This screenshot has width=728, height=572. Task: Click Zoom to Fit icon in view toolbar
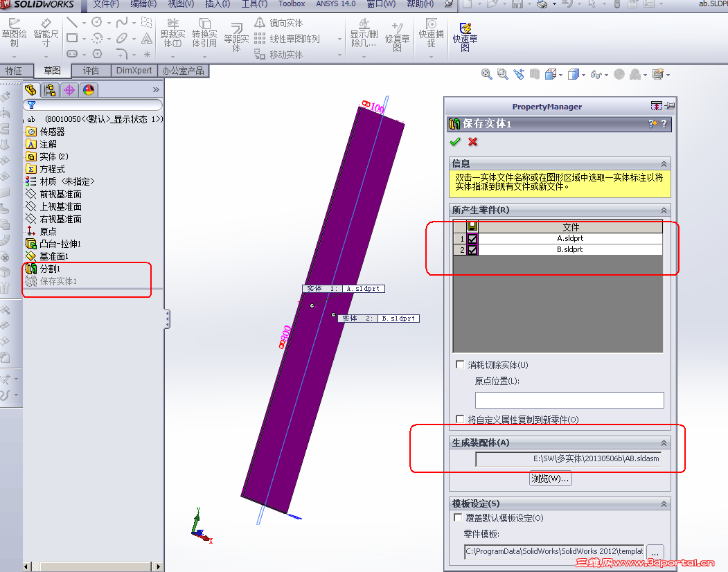click(486, 74)
